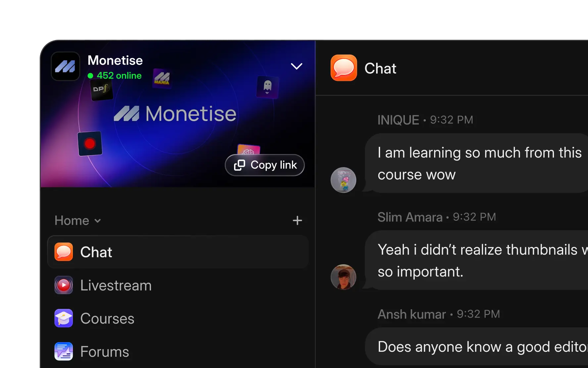Click the plus icon next to Home

tap(297, 220)
